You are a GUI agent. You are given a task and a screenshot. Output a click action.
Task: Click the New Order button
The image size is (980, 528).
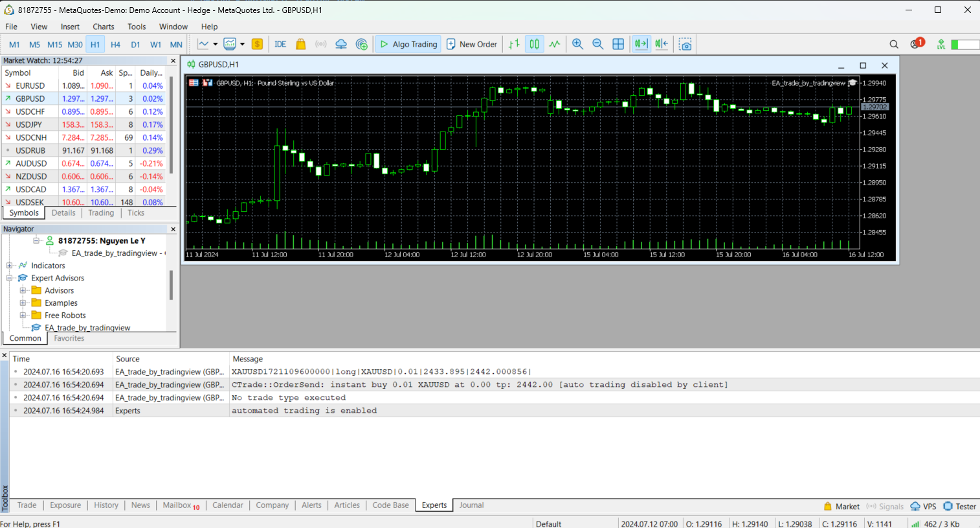(x=472, y=44)
